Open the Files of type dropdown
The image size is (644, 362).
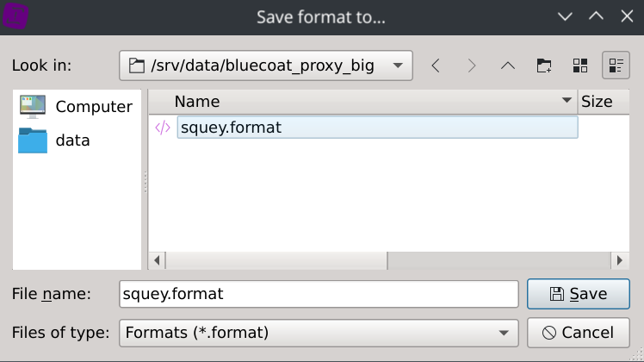503,333
